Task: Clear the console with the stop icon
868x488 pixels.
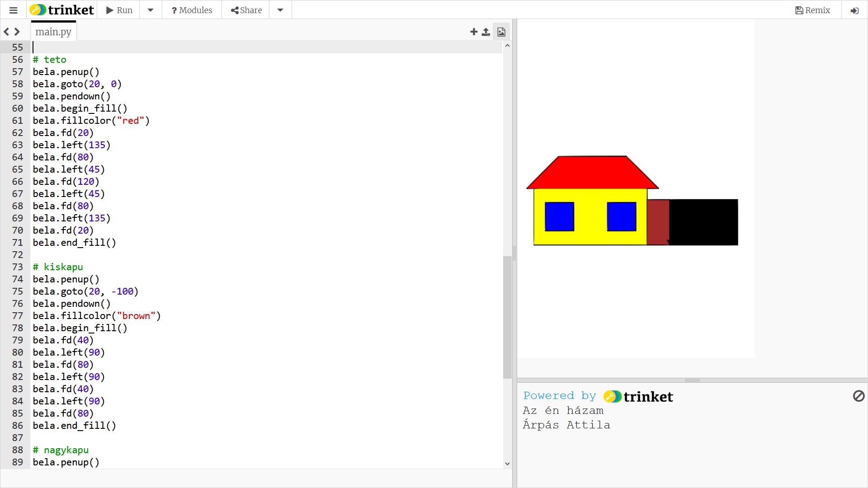Action: pyautogui.click(x=858, y=396)
